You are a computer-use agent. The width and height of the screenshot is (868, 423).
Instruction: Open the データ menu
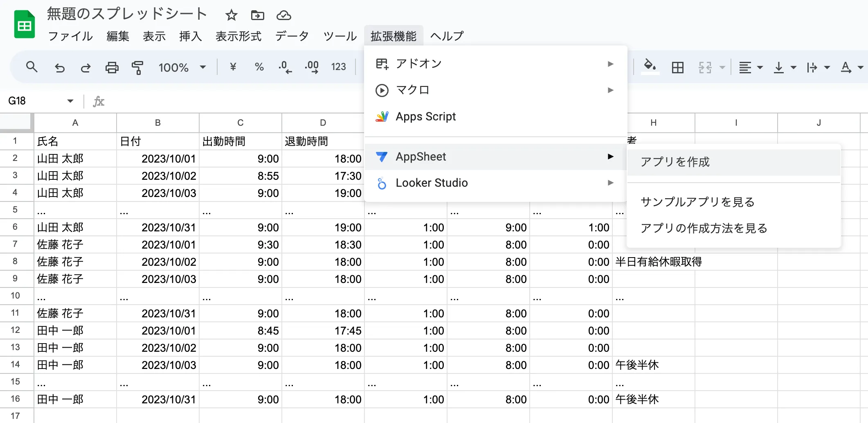pyautogui.click(x=292, y=36)
